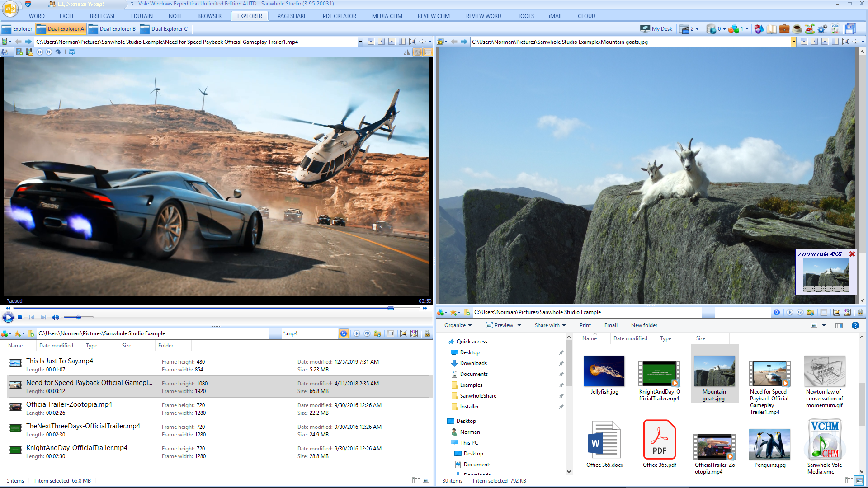Toggle the preview pane icon in right explorer
The image size is (868, 488).
[x=839, y=325]
